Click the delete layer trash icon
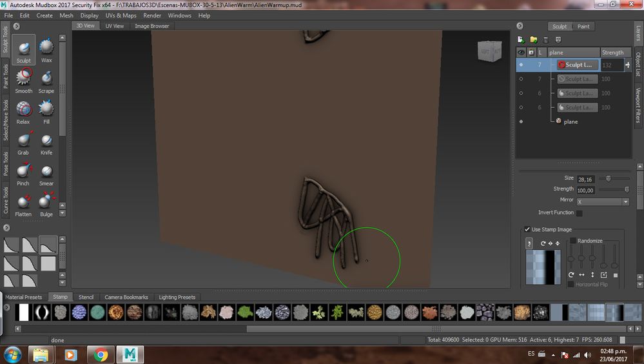Image resolution: width=644 pixels, height=364 pixels. (x=546, y=40)
